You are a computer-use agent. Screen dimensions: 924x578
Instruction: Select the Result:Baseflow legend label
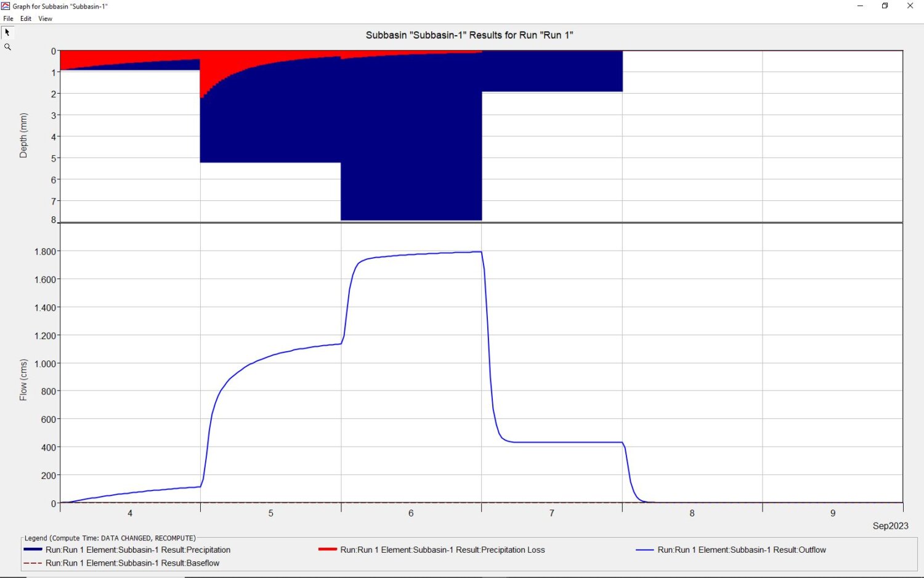[x=132, y=563]
